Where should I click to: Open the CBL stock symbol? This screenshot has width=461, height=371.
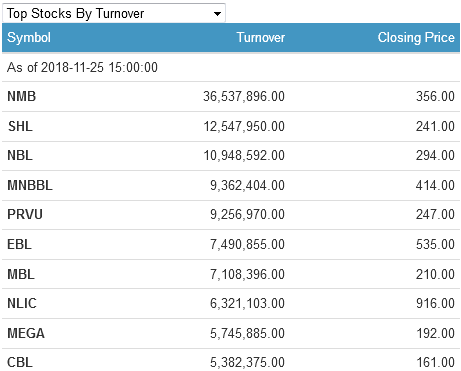point(20,362)
